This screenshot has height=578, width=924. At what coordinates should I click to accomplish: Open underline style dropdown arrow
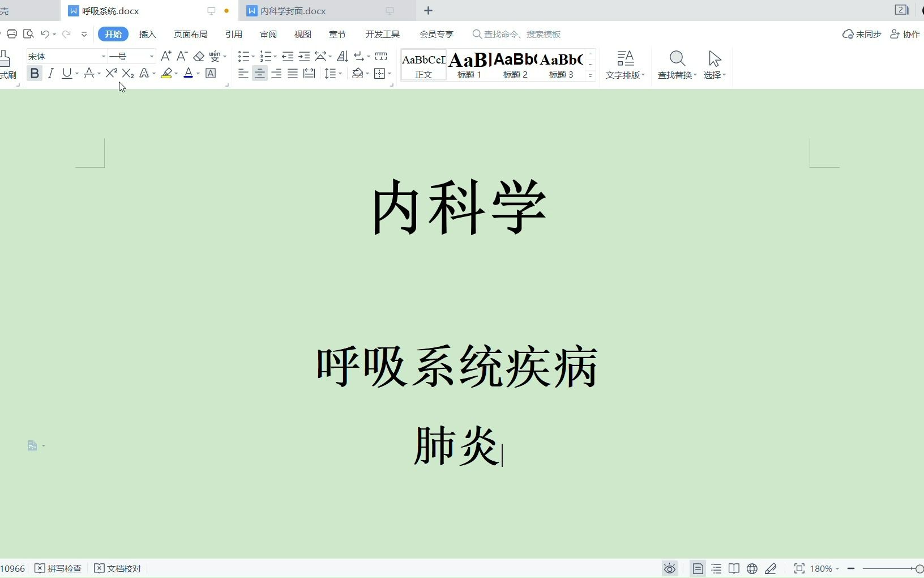click(x=77, y=74)
